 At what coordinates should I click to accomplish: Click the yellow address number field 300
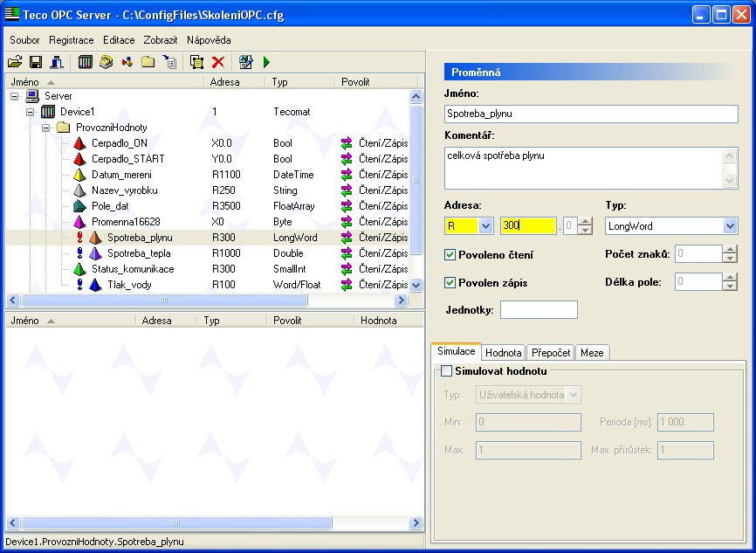click(528, 226)
